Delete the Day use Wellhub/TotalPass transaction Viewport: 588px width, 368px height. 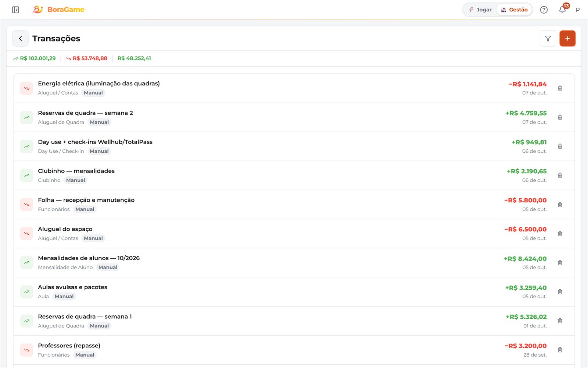[x=560, y=146]
